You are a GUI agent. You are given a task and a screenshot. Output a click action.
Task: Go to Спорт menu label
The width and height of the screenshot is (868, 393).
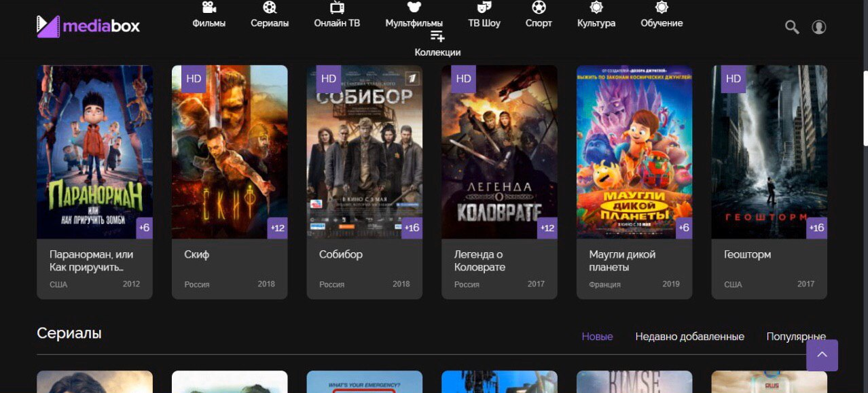tap(539, 23)
